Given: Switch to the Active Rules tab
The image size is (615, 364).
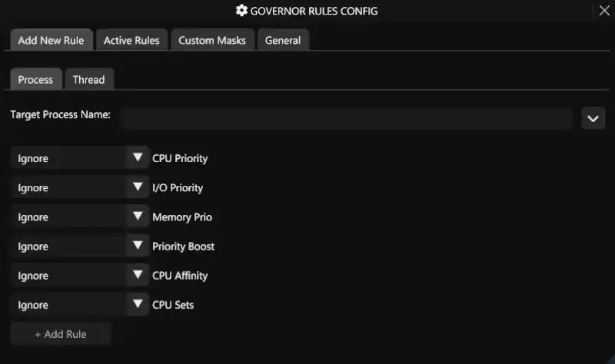Looking at the screenshot, I should (131, 40).
